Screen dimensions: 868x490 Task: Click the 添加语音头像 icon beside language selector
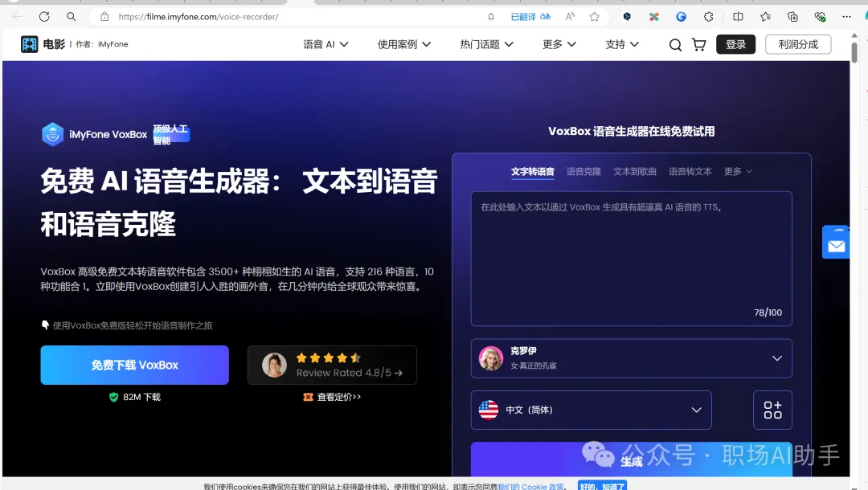[x=772, y=410]
